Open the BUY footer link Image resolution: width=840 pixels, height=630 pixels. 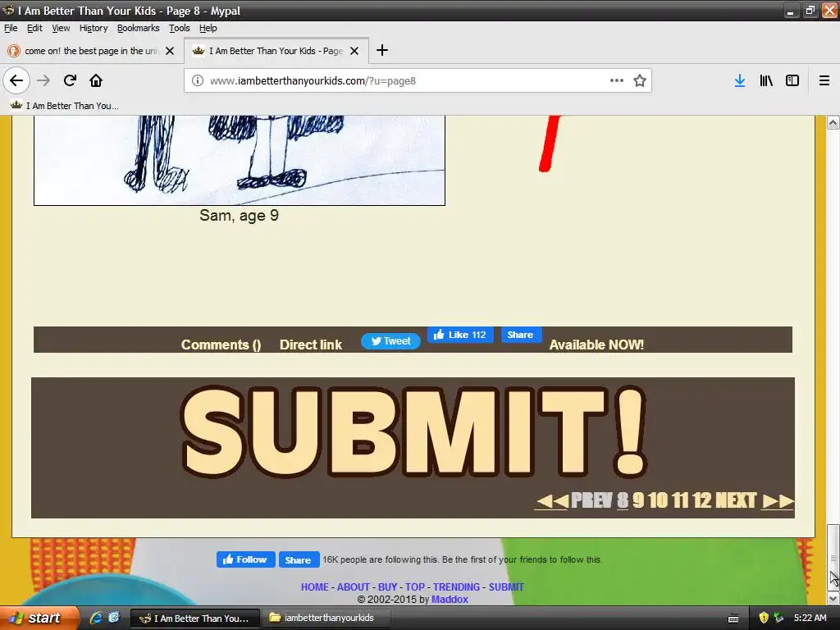(x=387, y=587)
